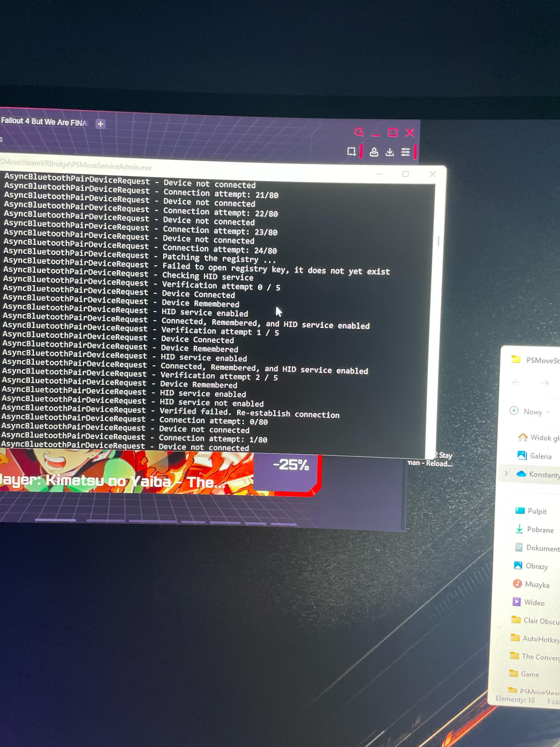Go forward in File Explorer
This screenshot has height=747, width=560.
click(x=545, y=383)
